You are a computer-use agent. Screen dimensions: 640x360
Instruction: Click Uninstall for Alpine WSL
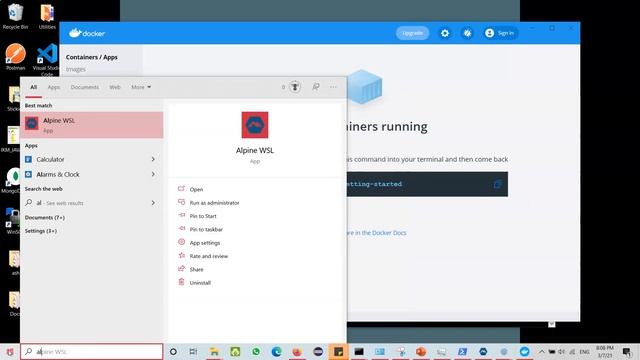(x=200, y=283)
